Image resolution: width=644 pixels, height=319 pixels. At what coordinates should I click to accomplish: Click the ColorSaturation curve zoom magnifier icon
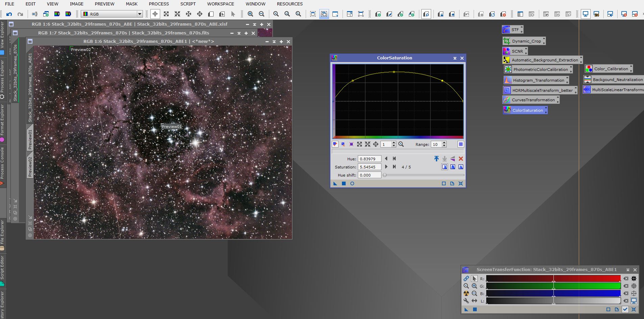click(401, 144)
